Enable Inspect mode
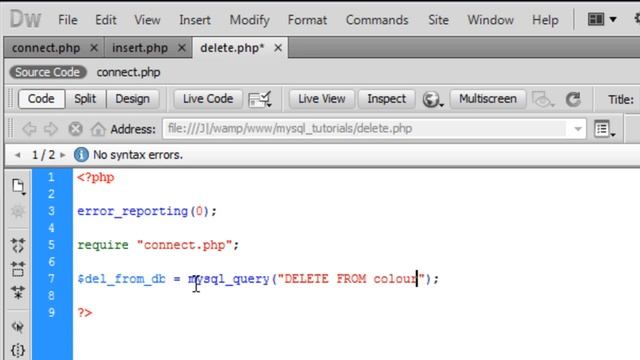The width and height of the screenshot is (640, 360). pos(387,99)
